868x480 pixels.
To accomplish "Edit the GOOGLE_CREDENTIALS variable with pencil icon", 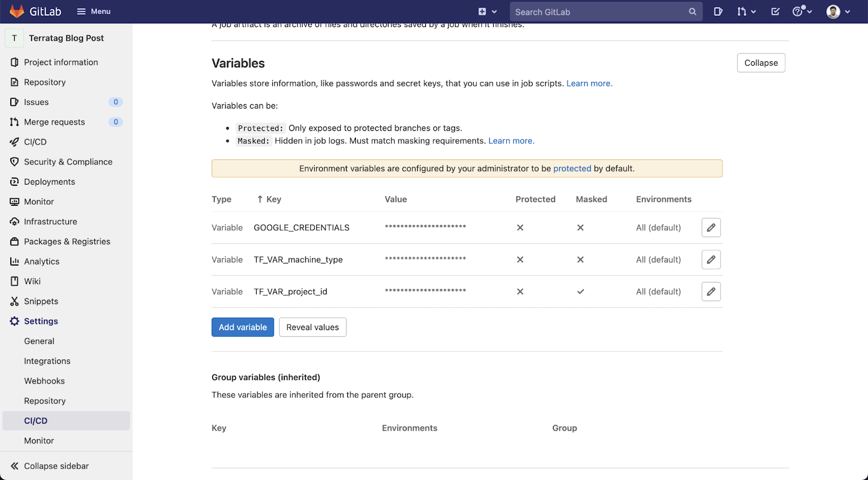I will [x=711, y=228].
